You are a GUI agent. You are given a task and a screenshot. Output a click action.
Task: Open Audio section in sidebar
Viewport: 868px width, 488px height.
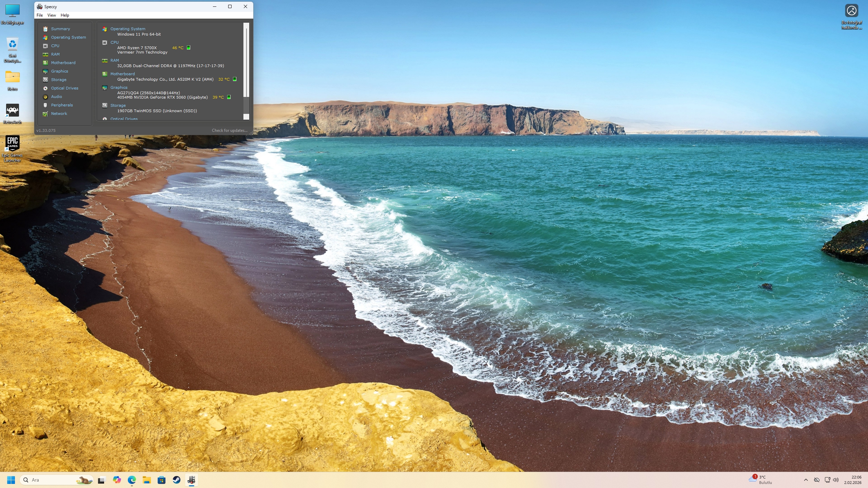(x=56, y=97)
